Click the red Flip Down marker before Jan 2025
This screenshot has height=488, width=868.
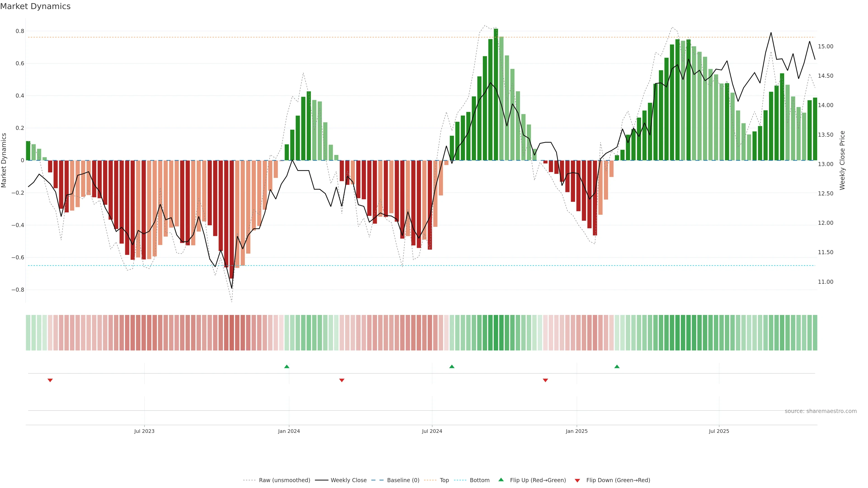(545, 380)
